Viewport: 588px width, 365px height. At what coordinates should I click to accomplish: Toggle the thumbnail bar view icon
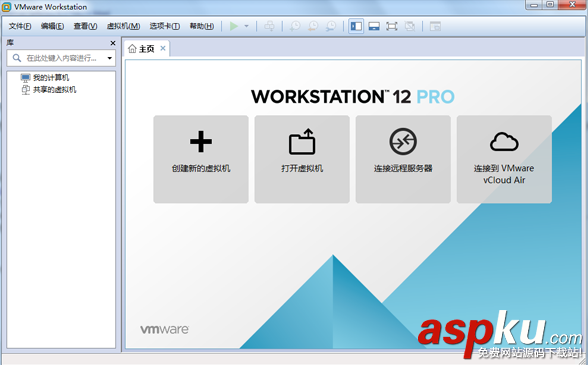pos(374,26)
